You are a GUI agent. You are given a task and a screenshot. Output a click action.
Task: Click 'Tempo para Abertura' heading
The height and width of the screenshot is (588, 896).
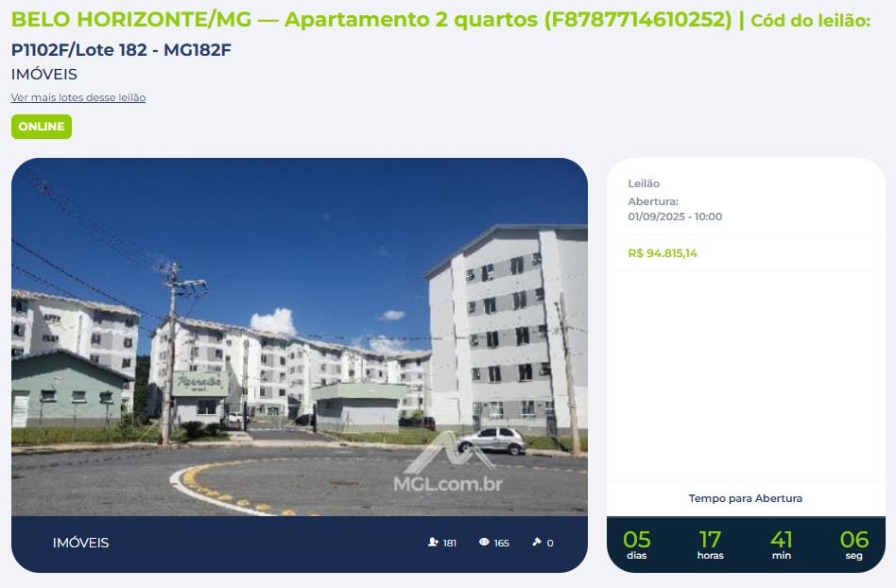point(745,498)
